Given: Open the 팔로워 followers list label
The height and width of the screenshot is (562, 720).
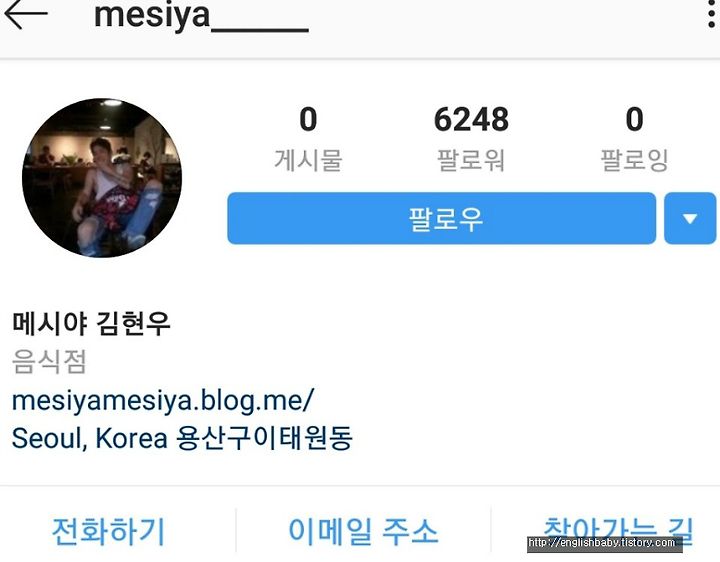Looking at the screenshot, I should coord(471,160).
